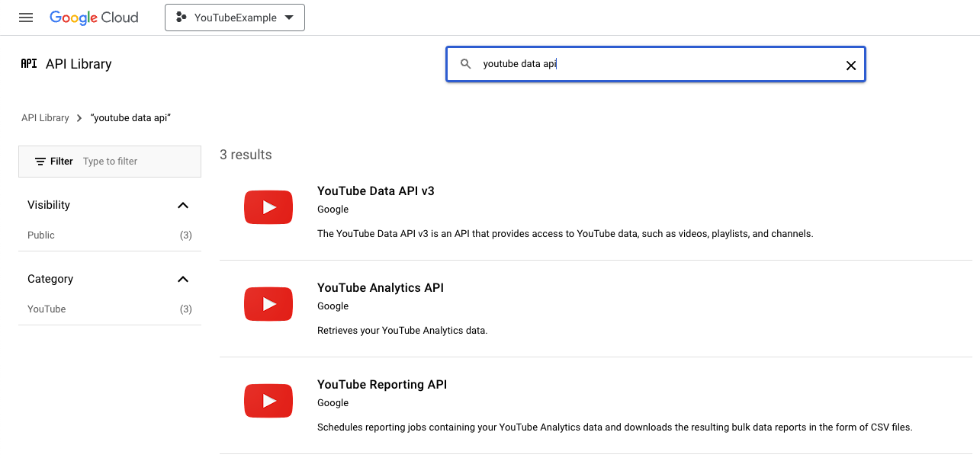Click the search magnifier icon
980x461 pixels.
(466, 65)
